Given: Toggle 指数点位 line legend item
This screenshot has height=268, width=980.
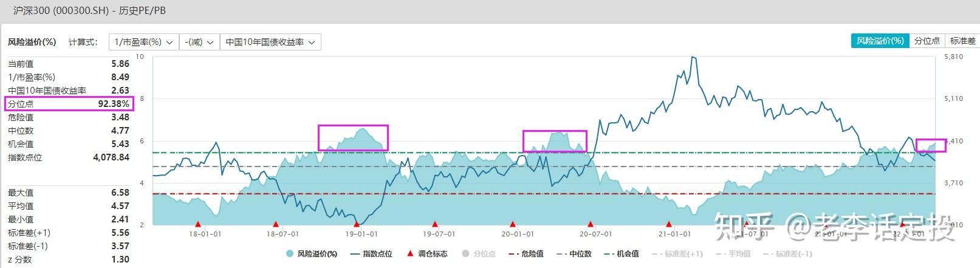Looking at the screenshot, I should [x=371, y=253].
